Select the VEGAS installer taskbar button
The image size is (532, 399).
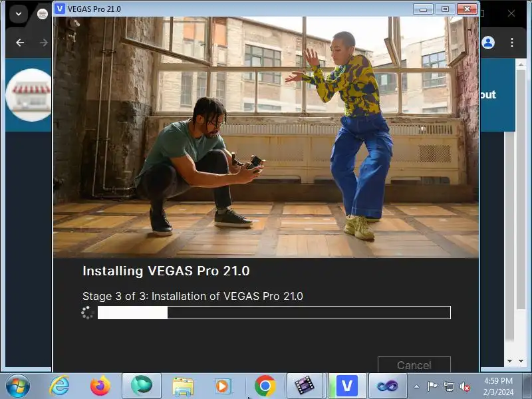[347, 386]
